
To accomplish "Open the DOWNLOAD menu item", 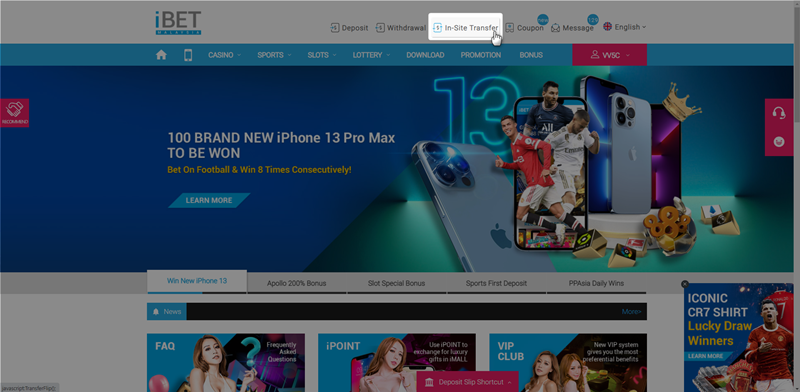I will (x=425, y=55).
